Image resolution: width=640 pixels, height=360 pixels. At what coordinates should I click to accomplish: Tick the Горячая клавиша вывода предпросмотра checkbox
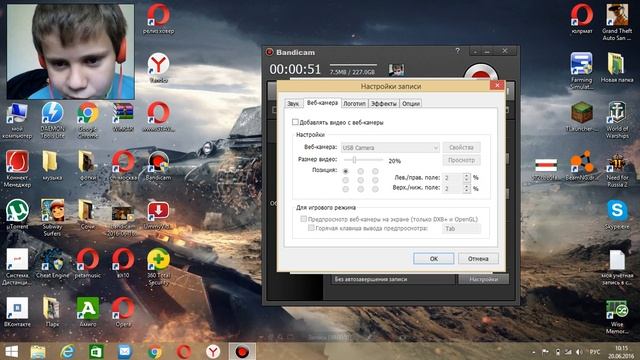(311, 228)
